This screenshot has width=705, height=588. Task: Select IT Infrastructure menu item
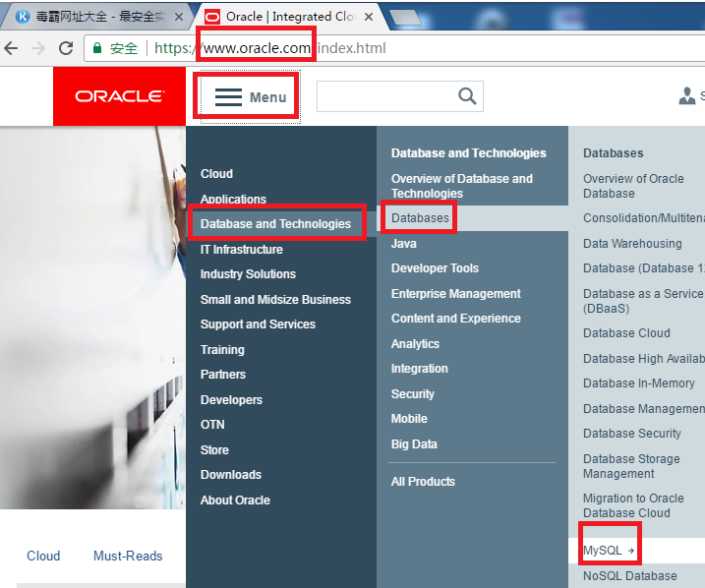tap(241, 249)
